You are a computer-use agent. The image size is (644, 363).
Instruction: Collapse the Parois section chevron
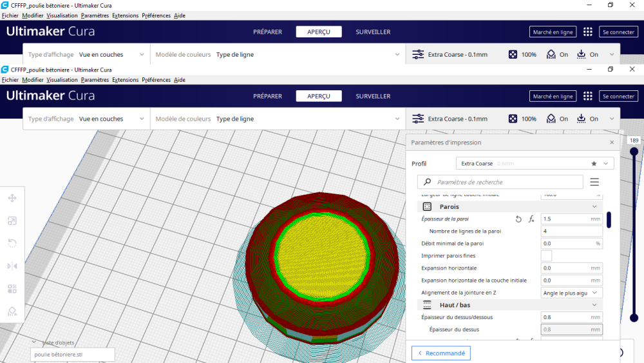594,206
